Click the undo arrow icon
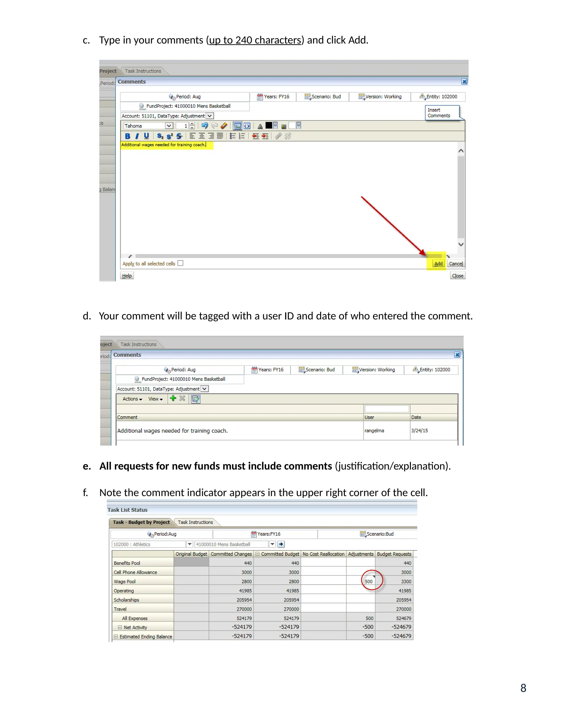 tap(205, 126)
